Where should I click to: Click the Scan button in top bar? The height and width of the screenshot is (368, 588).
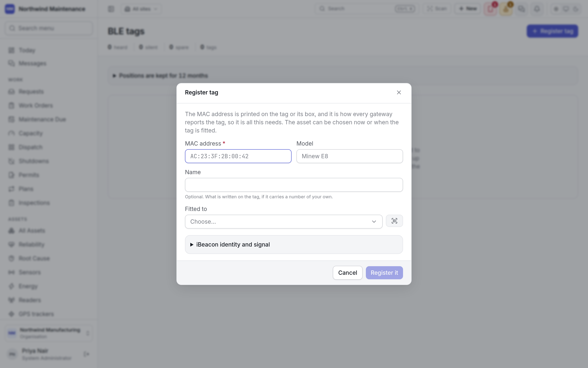tap(437, 9)
